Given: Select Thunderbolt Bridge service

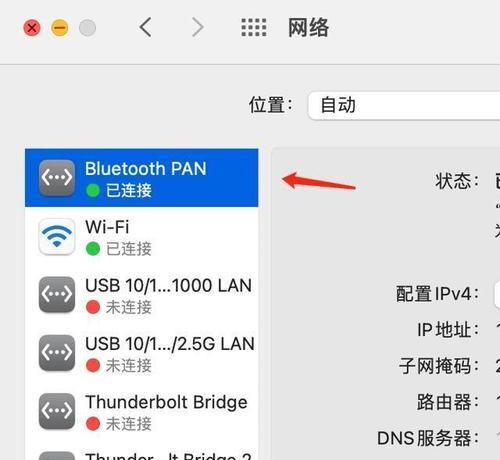Looking at the screenshot, I should tap(142, 411).
